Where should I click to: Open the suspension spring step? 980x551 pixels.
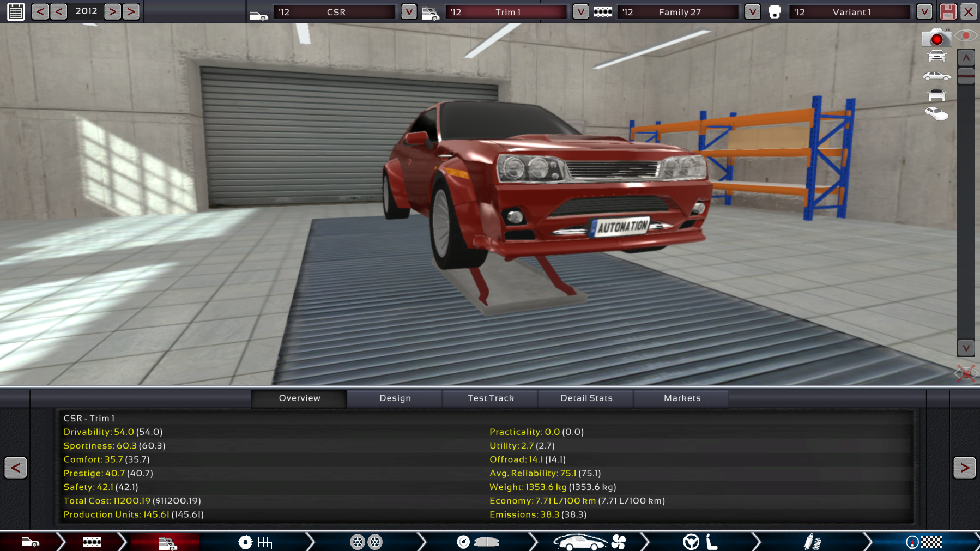tap(813, 542)
